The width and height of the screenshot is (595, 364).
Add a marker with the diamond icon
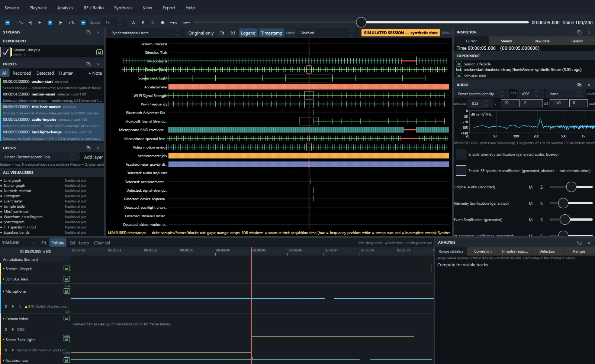[163, 23]
